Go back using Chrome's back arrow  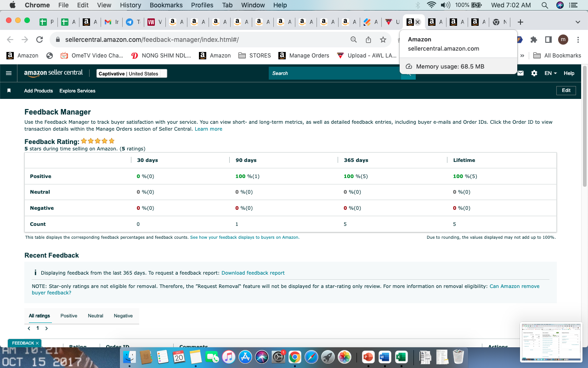tap(10, 40)
